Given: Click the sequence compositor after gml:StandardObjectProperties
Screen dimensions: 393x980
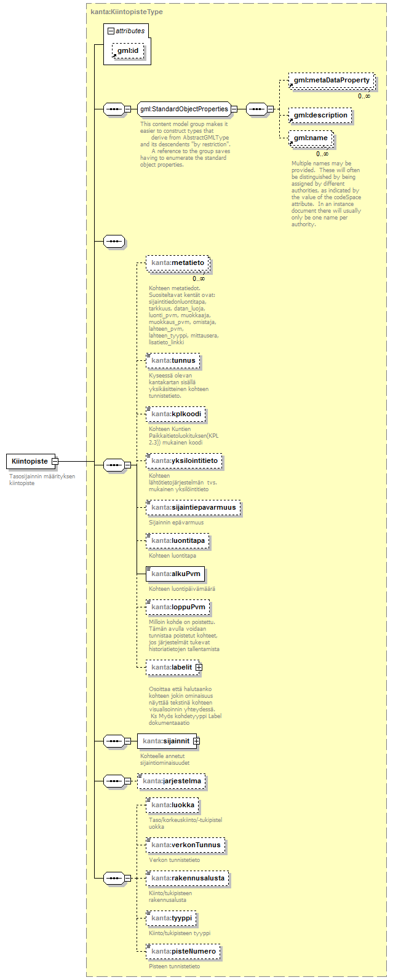Looking at the screenshot, I should click(x=256, y=109).
